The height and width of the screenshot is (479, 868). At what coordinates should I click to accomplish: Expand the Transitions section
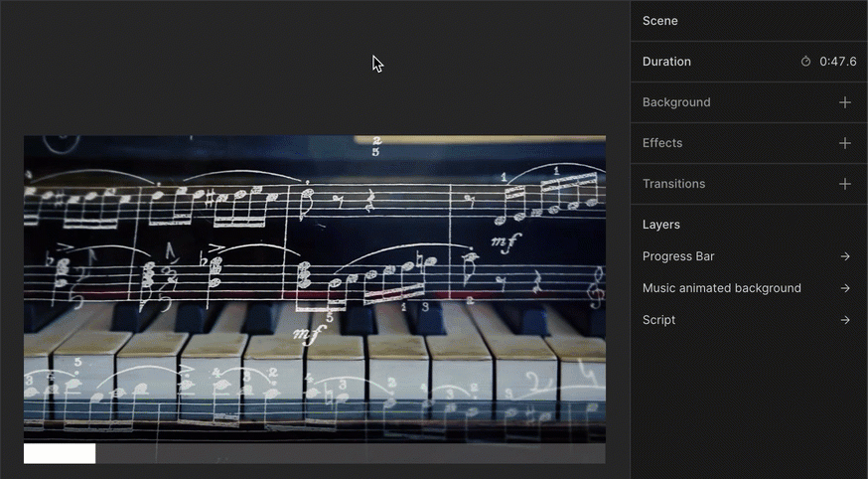click(x=749, y=184)
